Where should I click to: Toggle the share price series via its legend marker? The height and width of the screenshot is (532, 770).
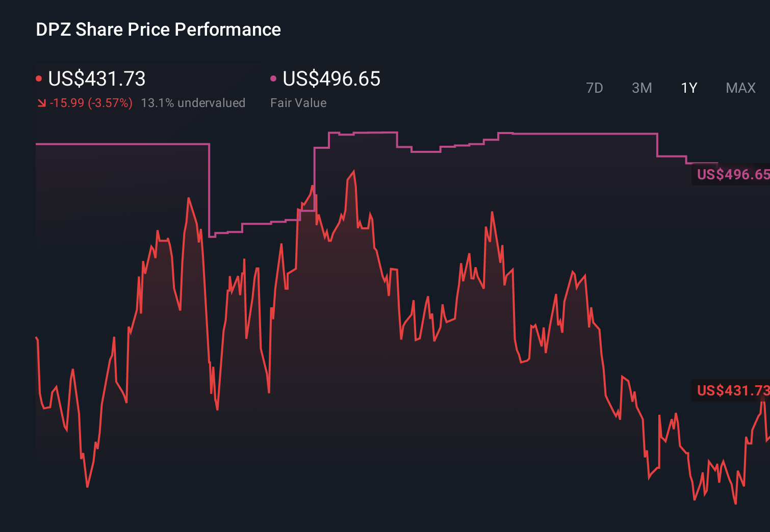coord(39,78)
